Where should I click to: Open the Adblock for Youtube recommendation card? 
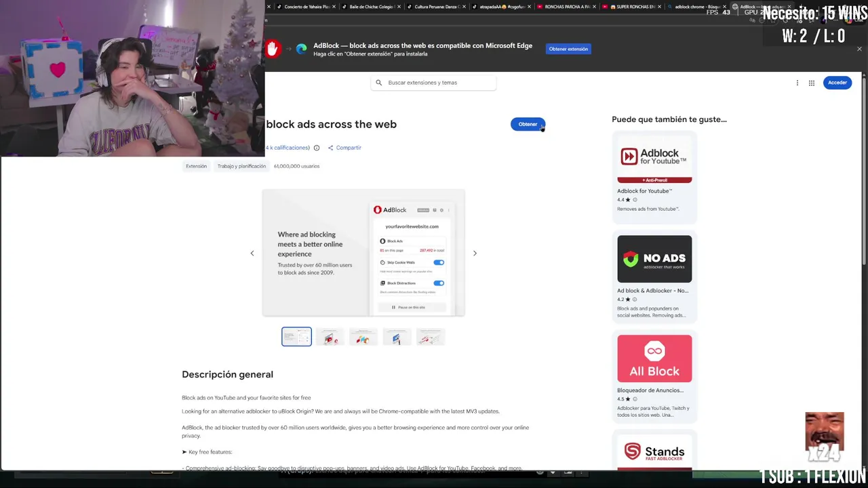pyautogui.click(x=654, y=178)
